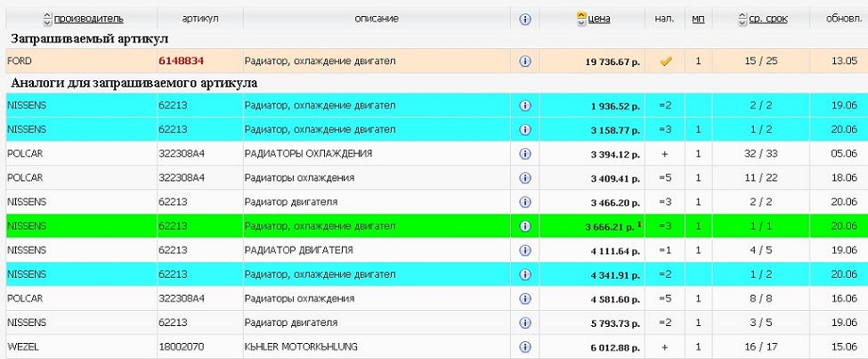This screenshot has width=868, height=359.
Task: Open info icon for WEZEL 18002070 row
Action: pos(524,347)
